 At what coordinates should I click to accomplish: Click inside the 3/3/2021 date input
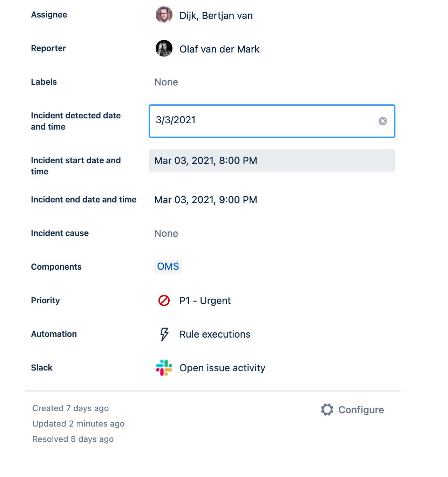pos(263,121)
